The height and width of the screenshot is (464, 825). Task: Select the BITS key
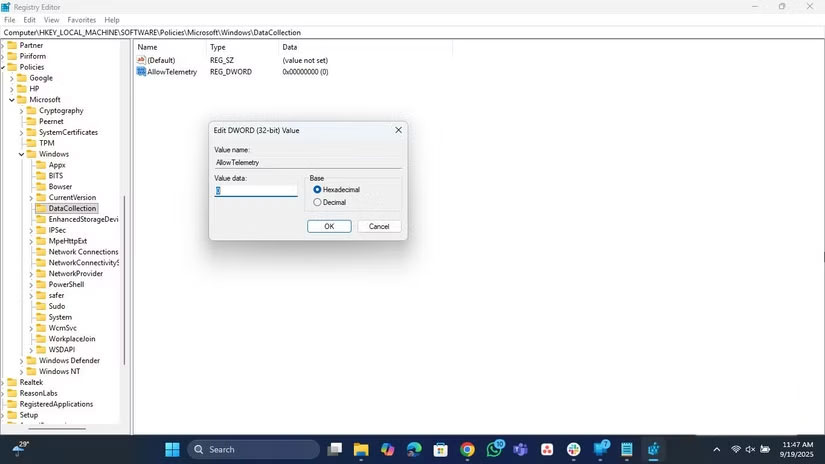[x=55, y=176]
